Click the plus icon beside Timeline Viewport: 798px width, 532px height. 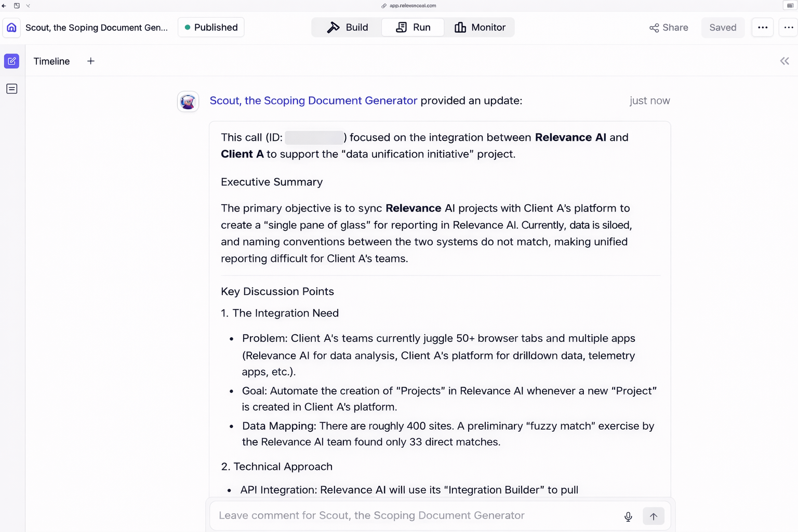point(91,61)
